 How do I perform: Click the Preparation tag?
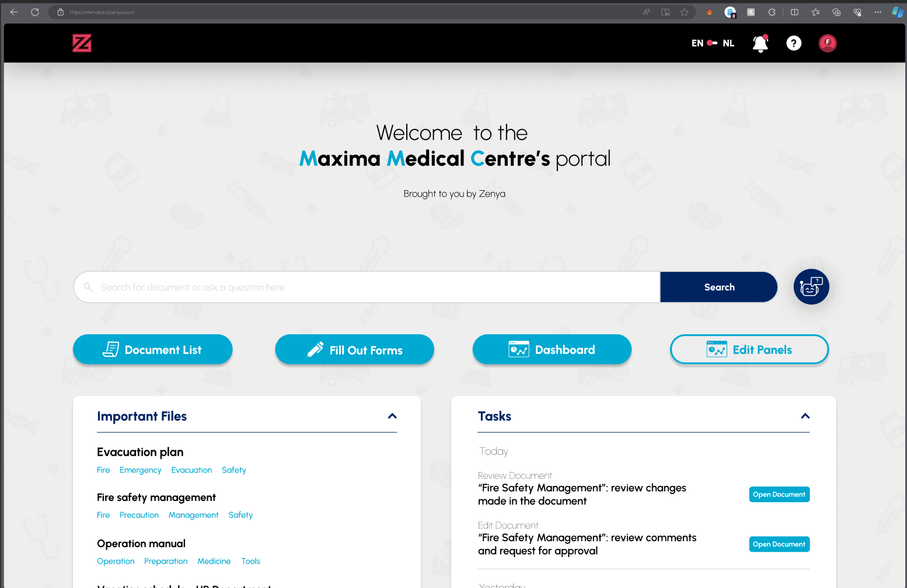click(x=166, y=561)
